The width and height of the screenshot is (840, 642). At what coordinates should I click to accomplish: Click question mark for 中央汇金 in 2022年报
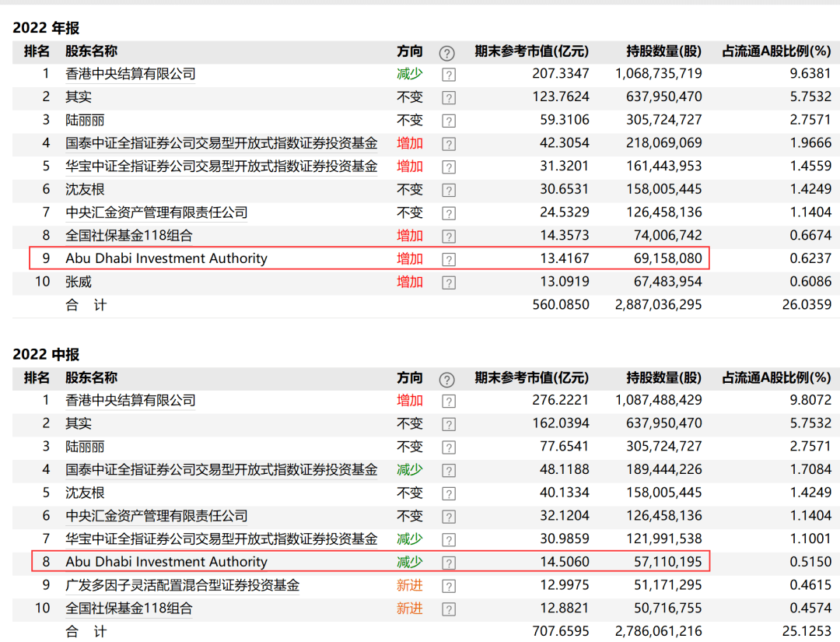pos(448,213)
